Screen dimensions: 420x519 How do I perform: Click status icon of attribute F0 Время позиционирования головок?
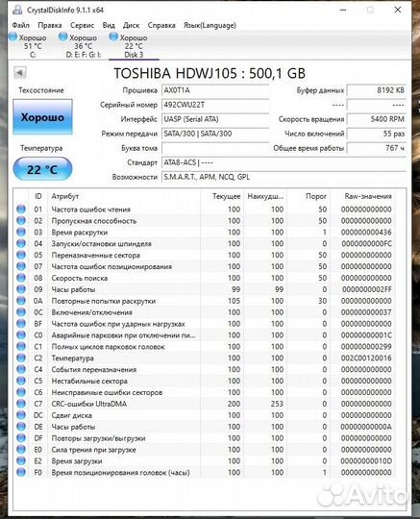coord(21,472)
